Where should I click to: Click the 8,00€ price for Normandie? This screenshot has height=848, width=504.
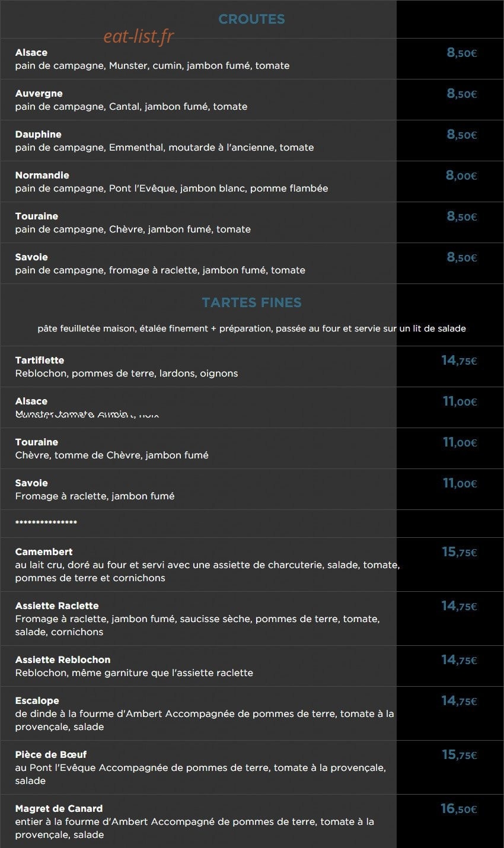pyautogui.click(x=461, y=176)
